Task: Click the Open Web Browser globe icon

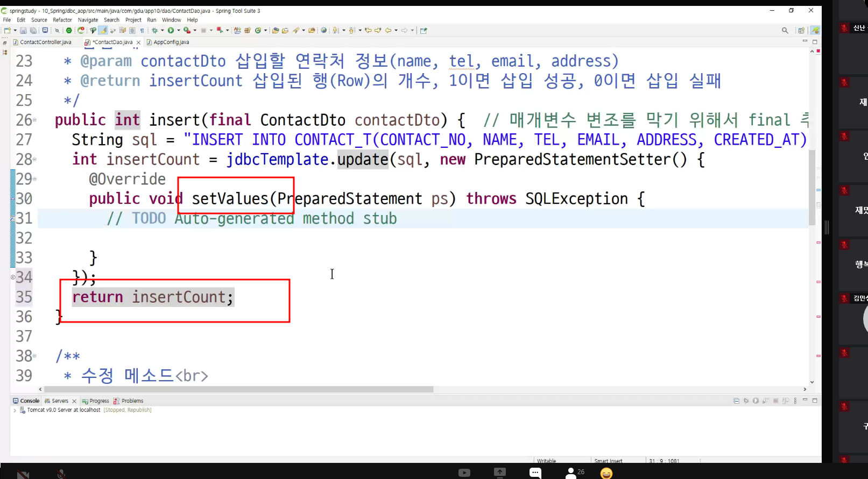Action: click(324, 31)
